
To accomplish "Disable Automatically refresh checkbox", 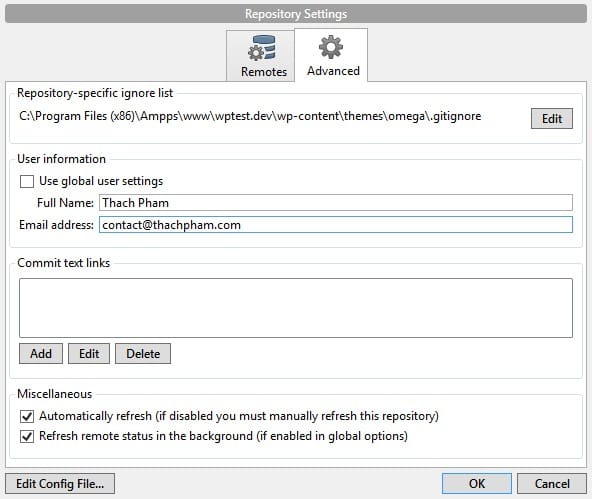I will tap(27, 416).
